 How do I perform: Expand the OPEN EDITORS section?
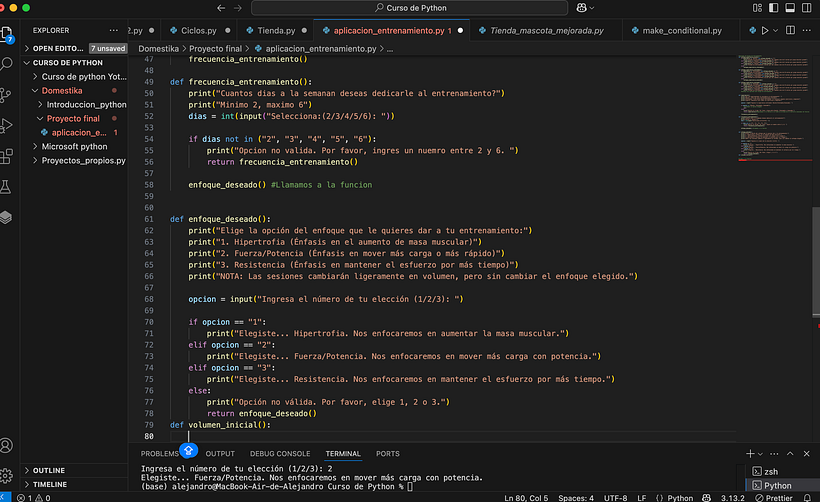pos(75,48)
